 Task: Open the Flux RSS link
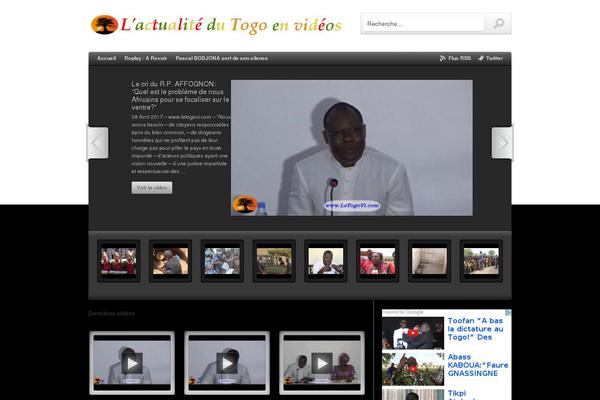coord(460,58)
